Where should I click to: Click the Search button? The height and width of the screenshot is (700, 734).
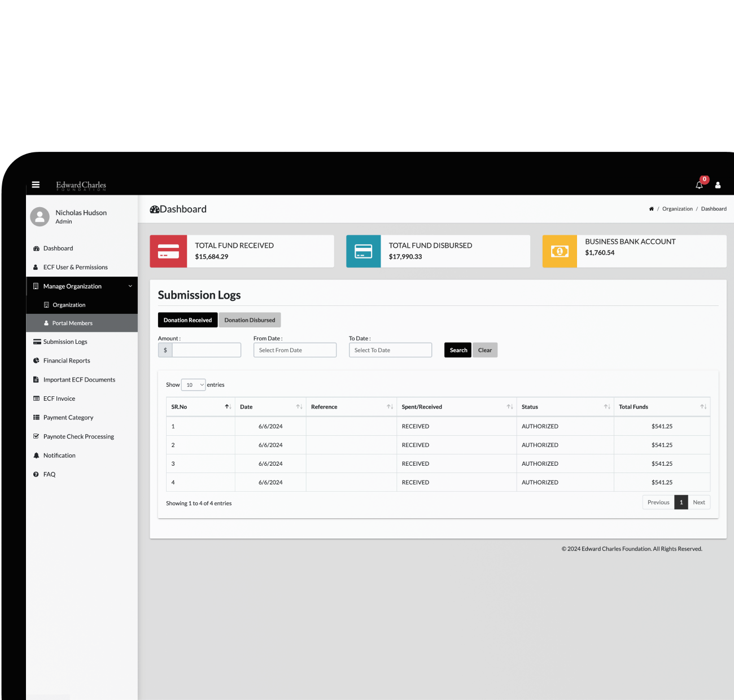point(457,349)
